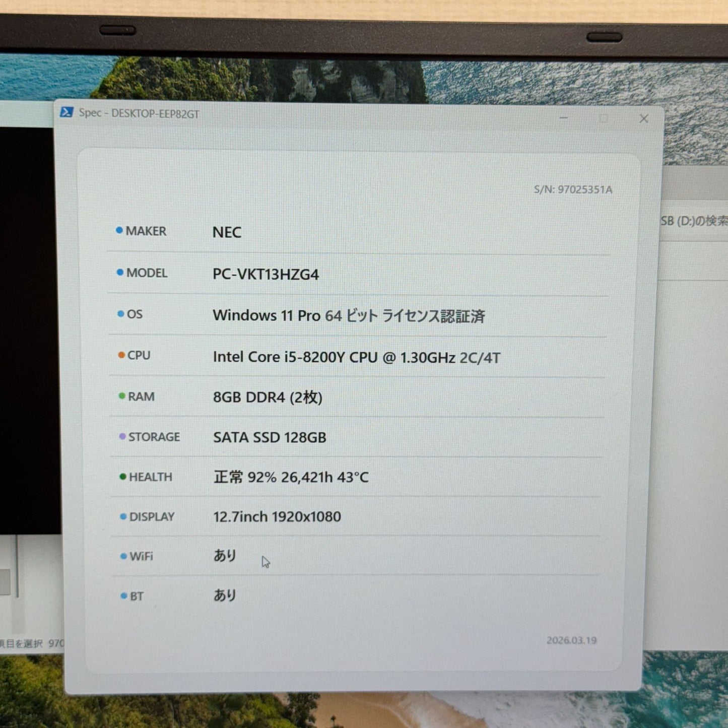The height and width of the screenshot is (728, 728).
Task: Close the Spec window
Action: point(643,119)
